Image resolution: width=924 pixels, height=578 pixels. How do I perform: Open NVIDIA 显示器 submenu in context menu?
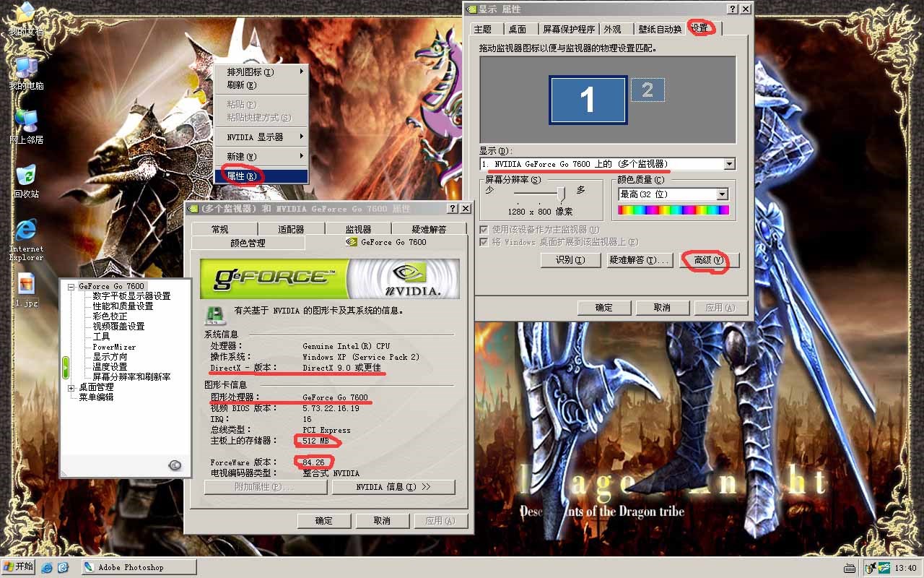(x=261, y=137)
